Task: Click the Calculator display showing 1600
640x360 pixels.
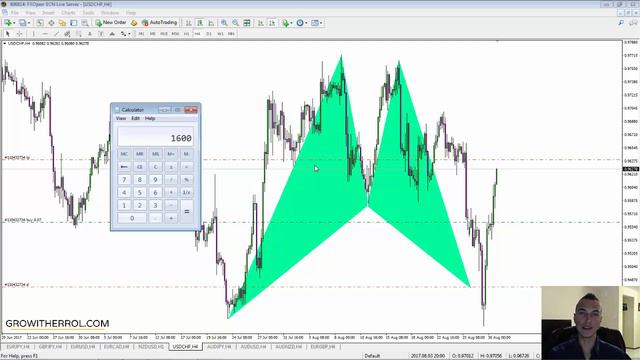Action: 156,136
